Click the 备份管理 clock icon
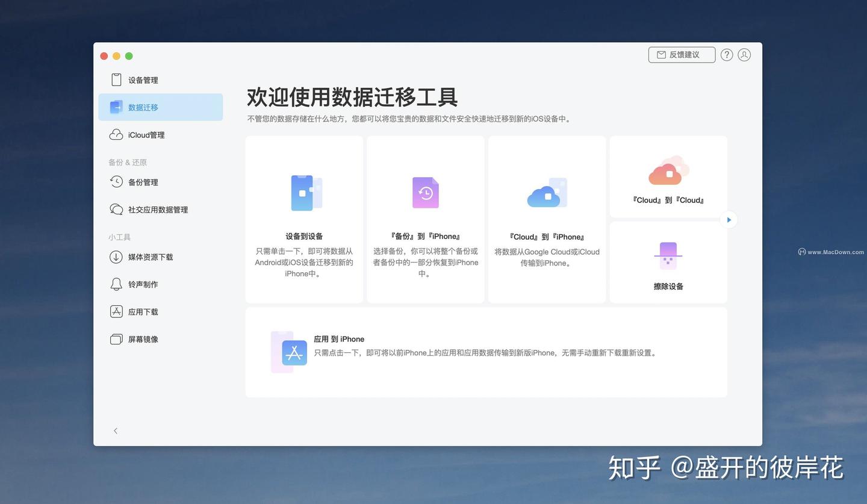867x504 pixels. pos(116,181)
